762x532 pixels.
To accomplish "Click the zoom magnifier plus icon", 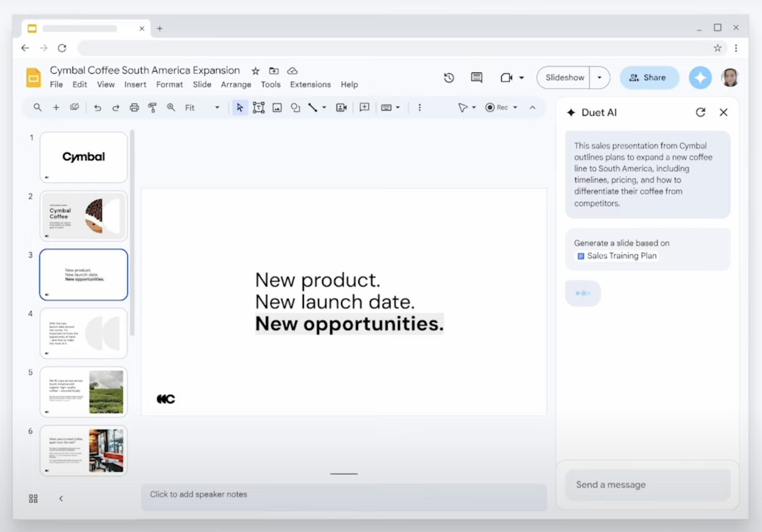I will [171, 107].
